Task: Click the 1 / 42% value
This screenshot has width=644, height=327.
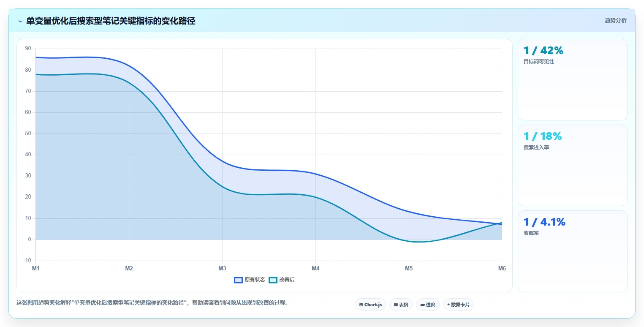Action: click(x=543, y=51)
